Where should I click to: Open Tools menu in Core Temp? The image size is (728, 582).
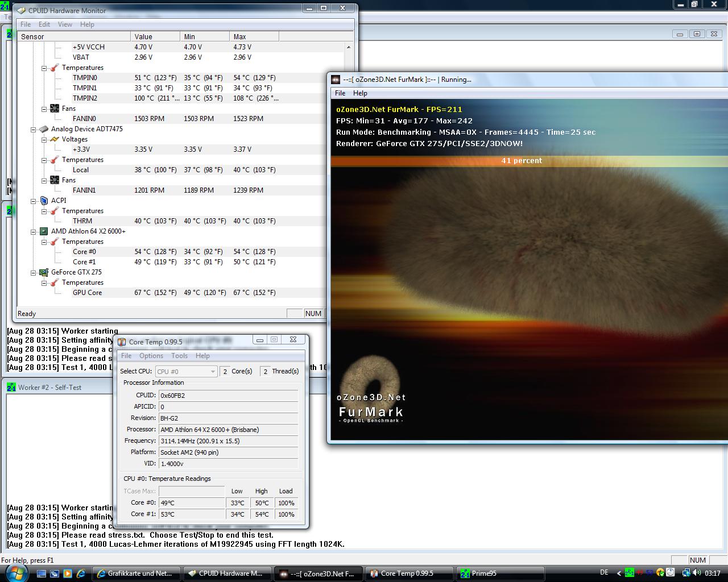179,356
